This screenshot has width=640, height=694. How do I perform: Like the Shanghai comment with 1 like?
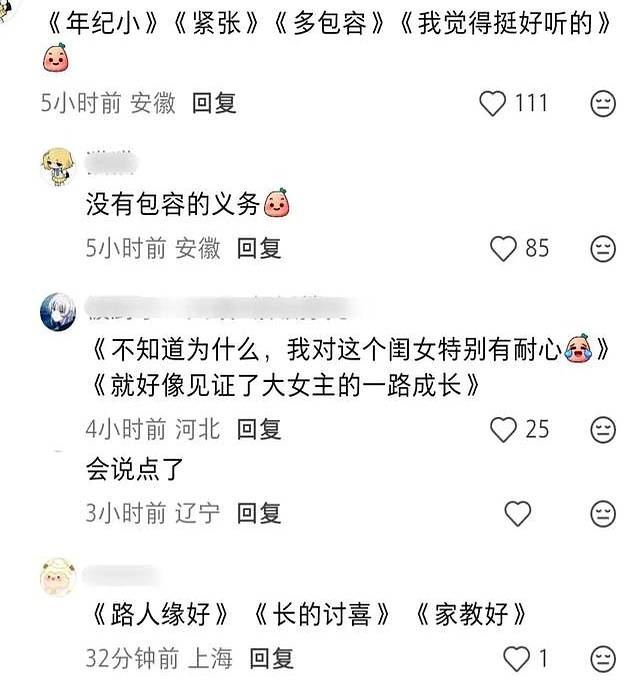(517, 659)
